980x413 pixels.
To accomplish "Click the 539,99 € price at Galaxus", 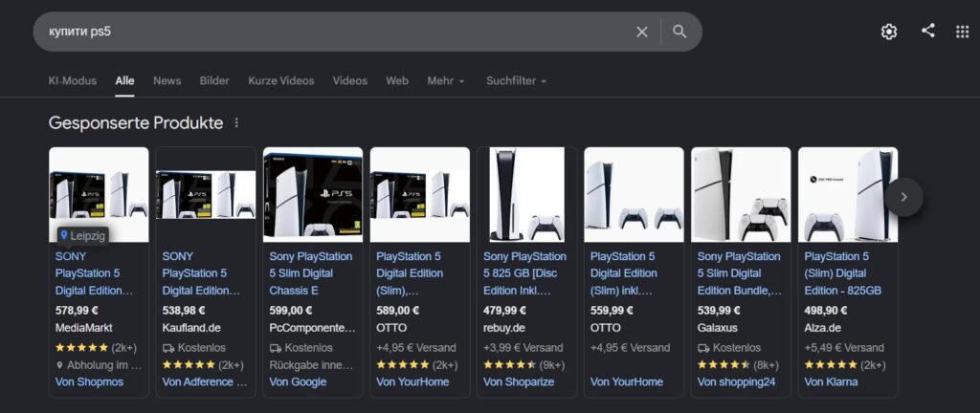I will pos(718,310).
